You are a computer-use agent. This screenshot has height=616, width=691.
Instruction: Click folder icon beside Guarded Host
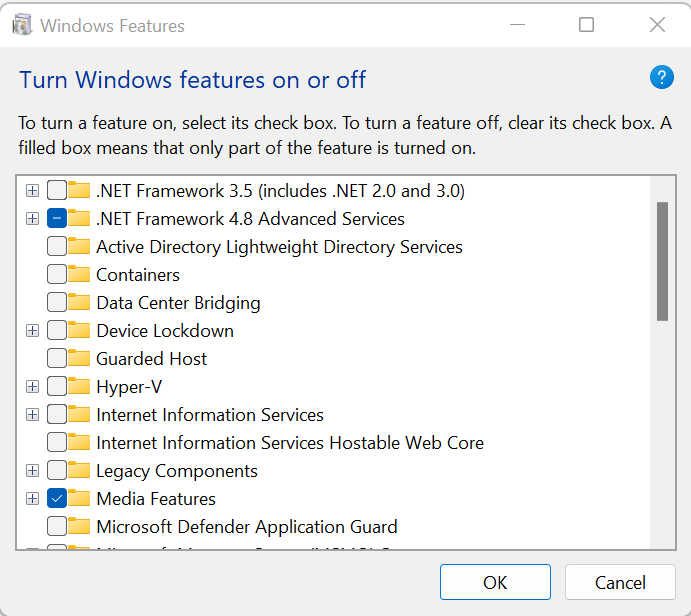point(79,358)
